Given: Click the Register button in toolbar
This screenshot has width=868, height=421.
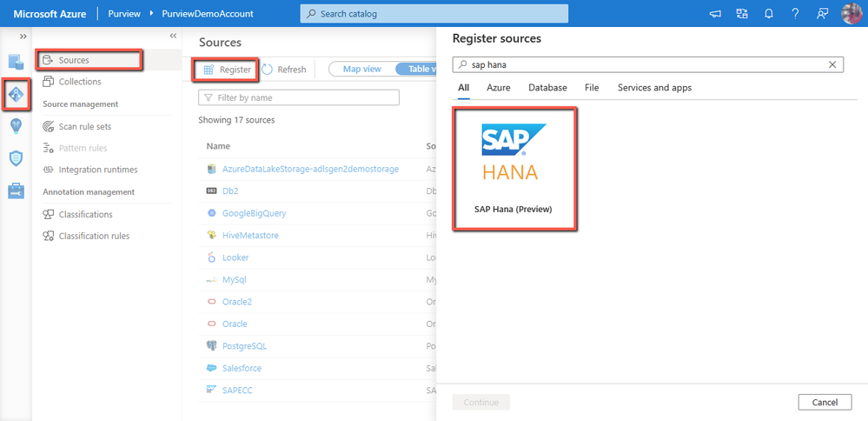Looking at the screenshot, I should click(x=227, y=70).
